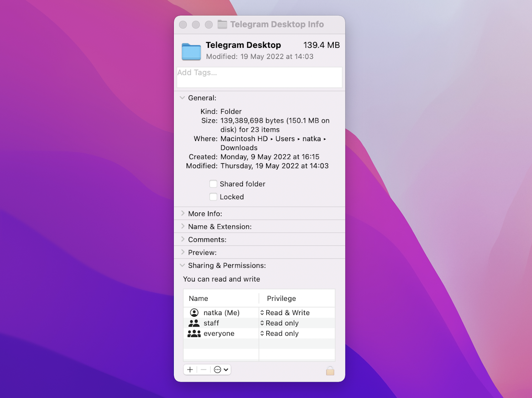Click the folder proxy icon in the title bar

tap(222, 24)
